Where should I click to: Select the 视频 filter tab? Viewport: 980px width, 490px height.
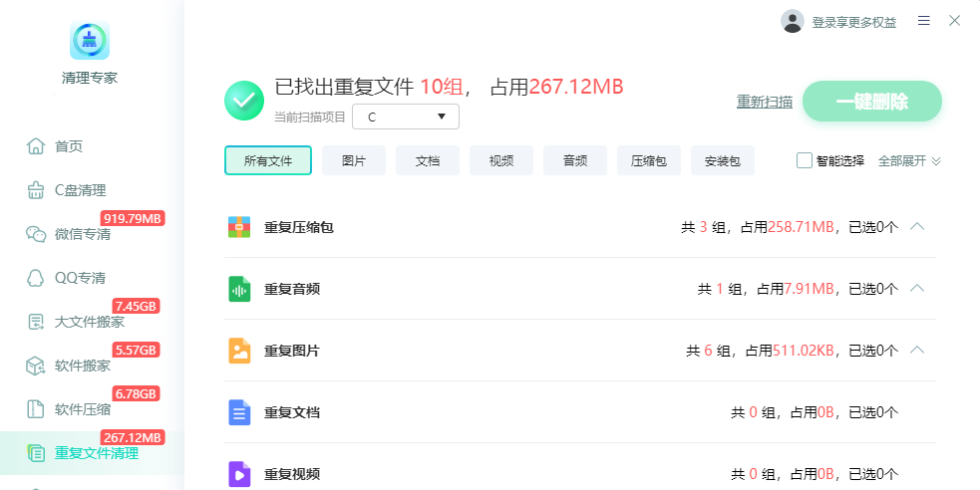tap(501, 160)
